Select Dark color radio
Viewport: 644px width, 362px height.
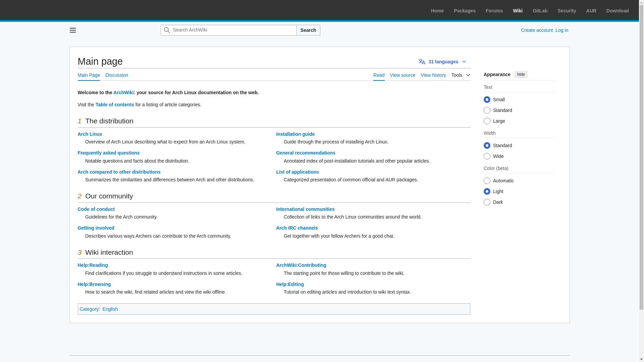coord(487,202)
